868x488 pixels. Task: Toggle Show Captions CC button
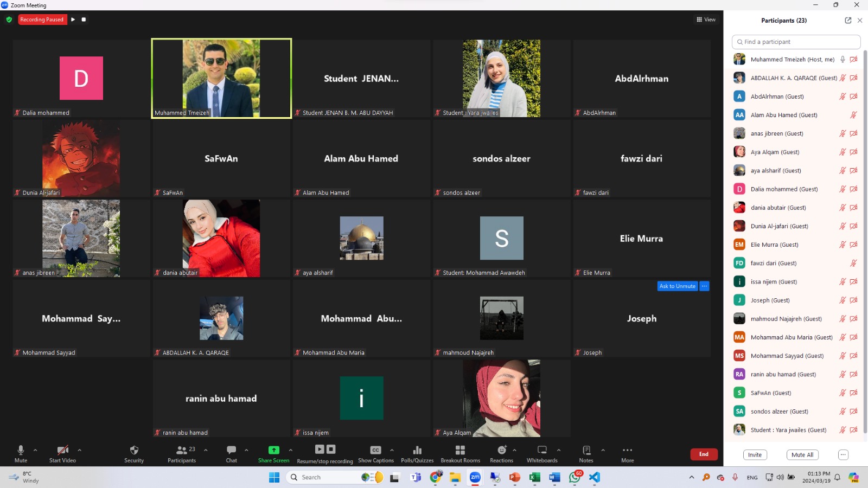coord(375,450)
